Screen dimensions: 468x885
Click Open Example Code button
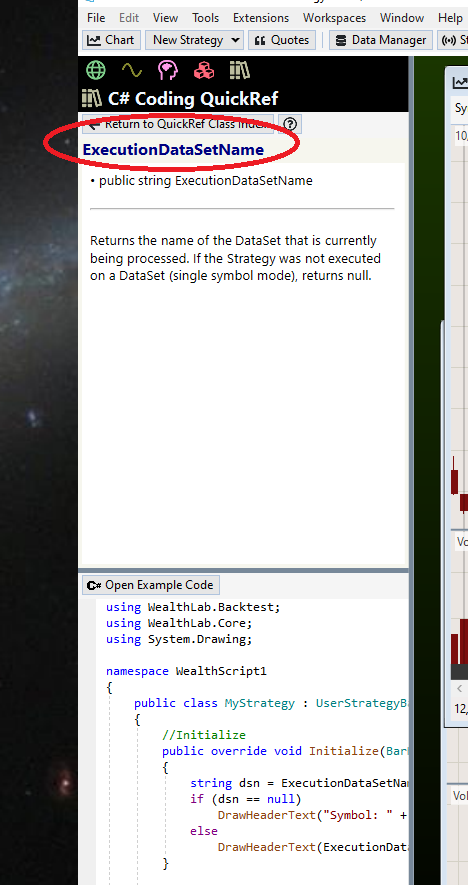[x=151, y=585]
